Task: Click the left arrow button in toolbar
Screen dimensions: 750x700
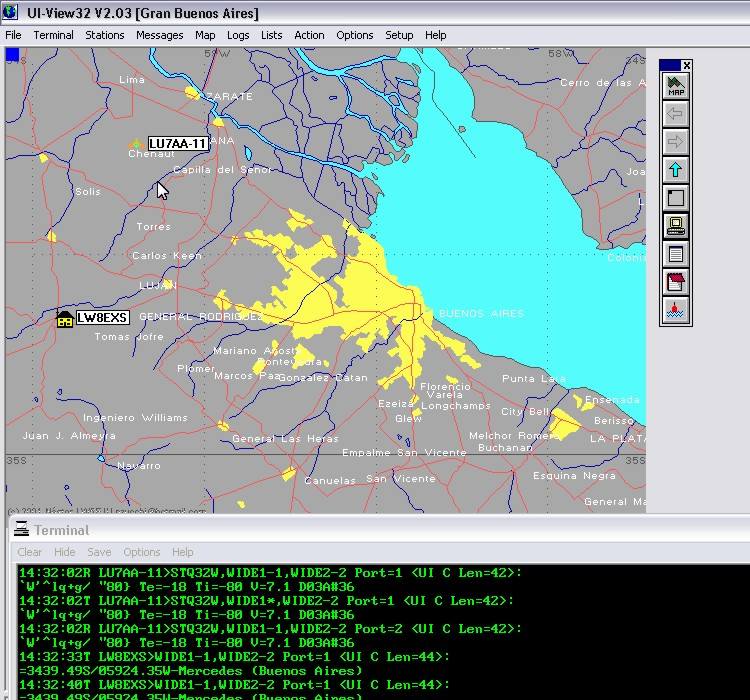Action: tap(676, 114)
